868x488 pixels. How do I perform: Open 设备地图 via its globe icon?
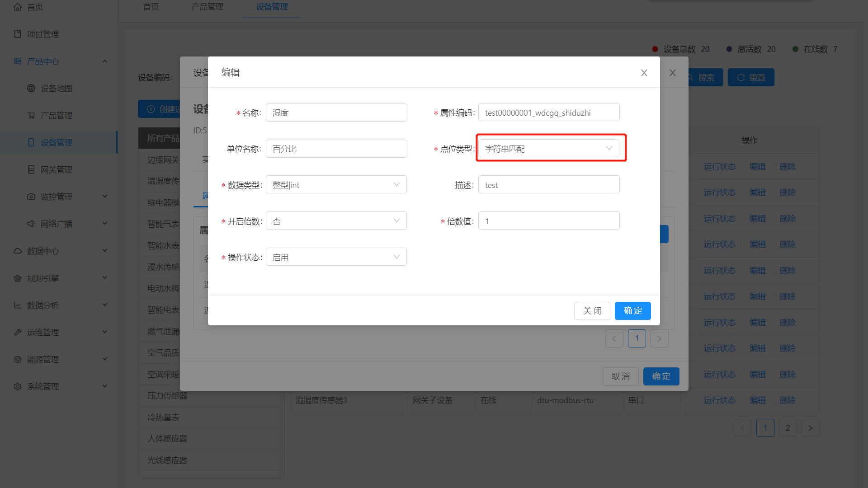(x=31, y=88)
